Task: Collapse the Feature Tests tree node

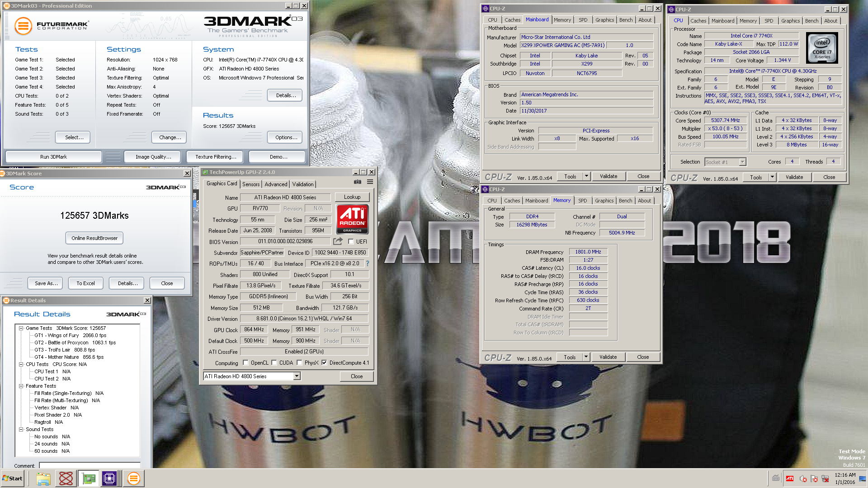Action: (x=21, y=386)
